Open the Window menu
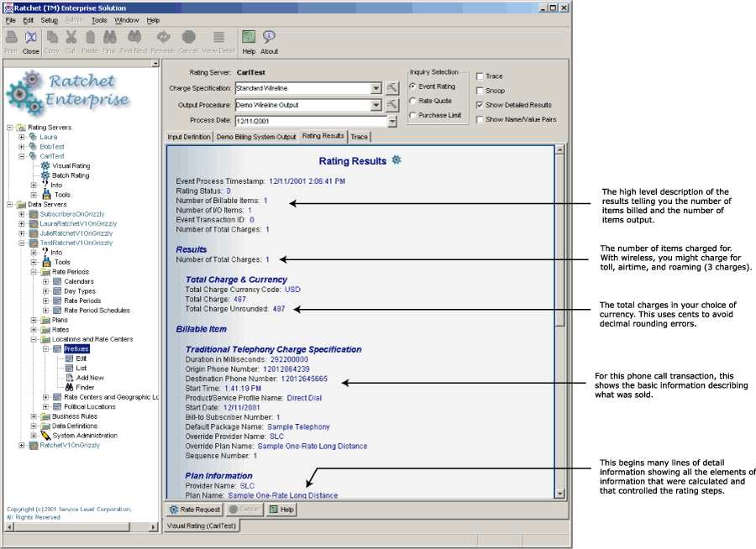This screenshot has height=549, width=756. [126, 20]
